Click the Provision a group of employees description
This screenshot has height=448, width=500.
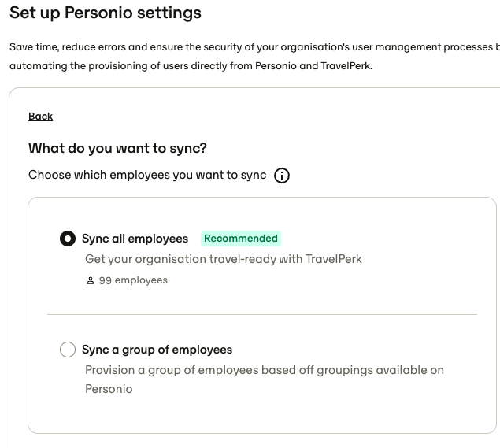265,380
